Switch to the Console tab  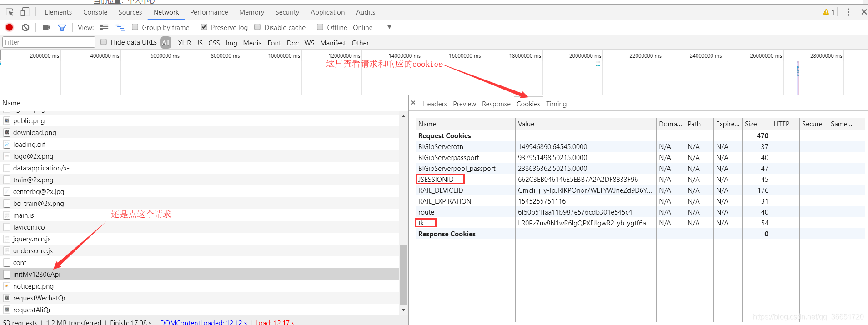pos(95,12)
